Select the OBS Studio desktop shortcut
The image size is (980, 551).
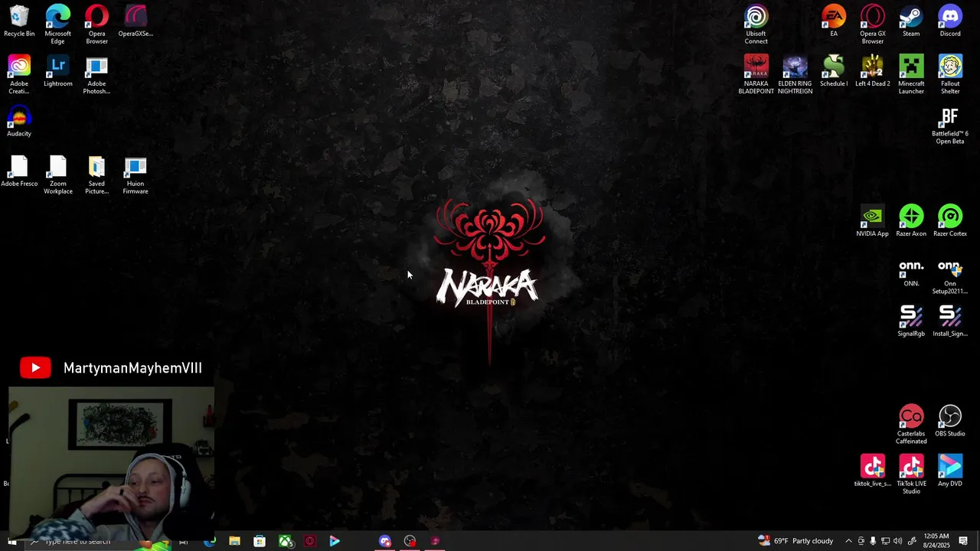coord(950,421)
